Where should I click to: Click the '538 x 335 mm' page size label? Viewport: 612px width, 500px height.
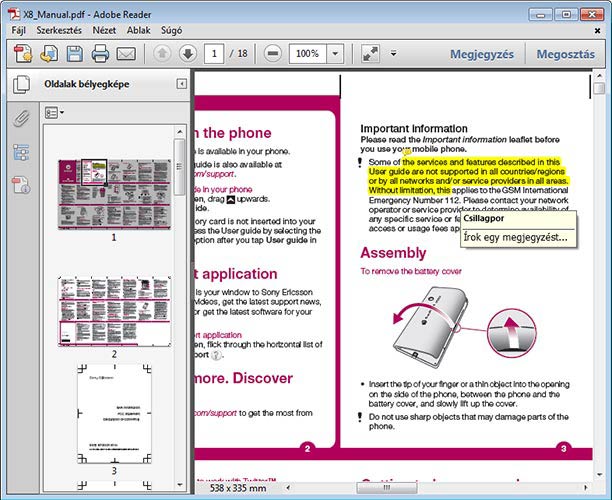pos(238,488)
